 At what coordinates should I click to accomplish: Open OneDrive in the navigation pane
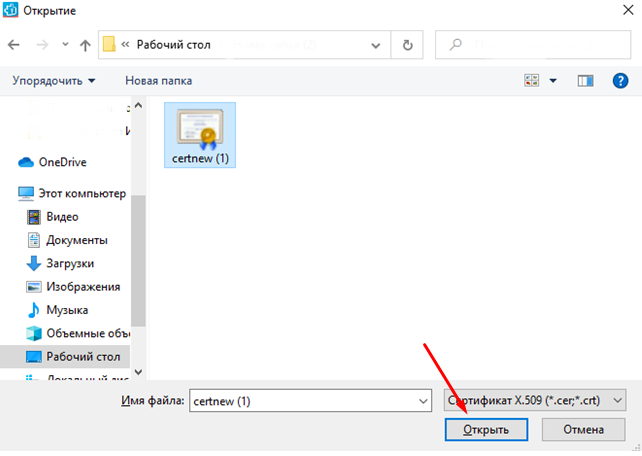63,162
